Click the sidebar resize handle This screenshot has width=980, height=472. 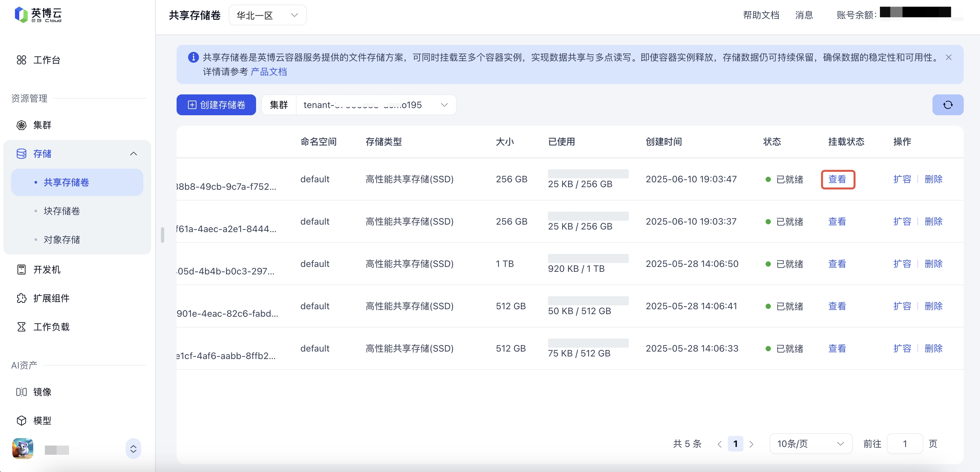coord(163,235)
